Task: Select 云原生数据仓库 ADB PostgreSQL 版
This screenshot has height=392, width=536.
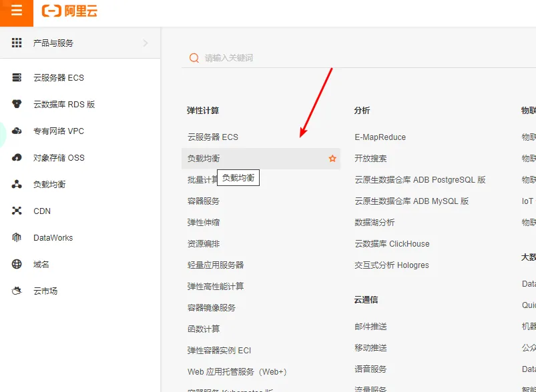Action: (x=420, y=179)
